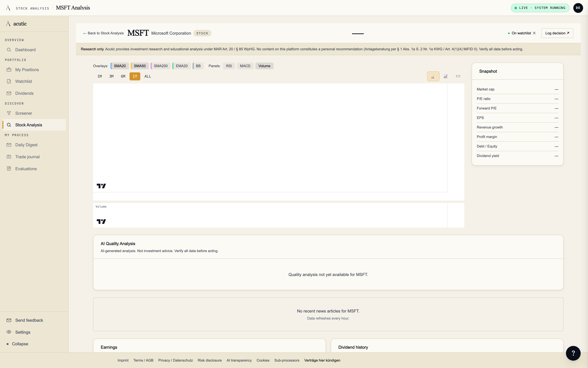Click the Send feedback envelope icon
The image size is (588, 368).
pos(9,320)
